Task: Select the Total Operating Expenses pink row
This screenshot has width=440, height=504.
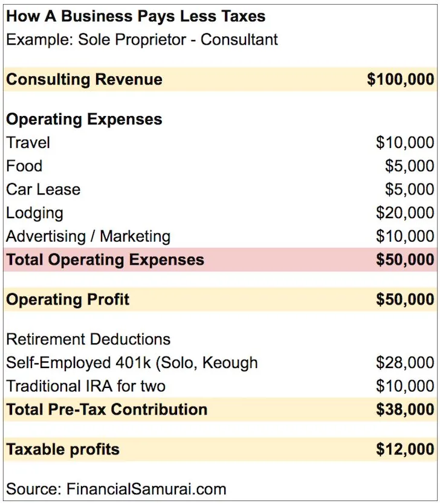Action: click(x=220, y=259)
